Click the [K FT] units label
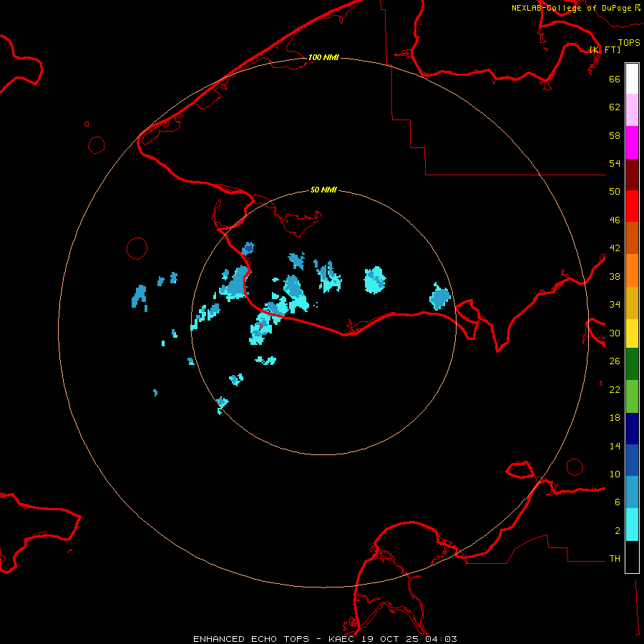Viewport: 644px width, 644px height. pyautogui.click(x=605, y=49)
